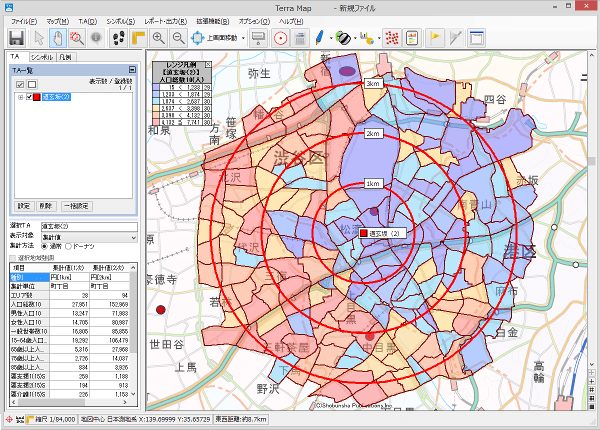The width and height of the screenshot is (600, 430).
Task: Click the table's horizontal scrollbar right arrow
Action: (125, 402)
